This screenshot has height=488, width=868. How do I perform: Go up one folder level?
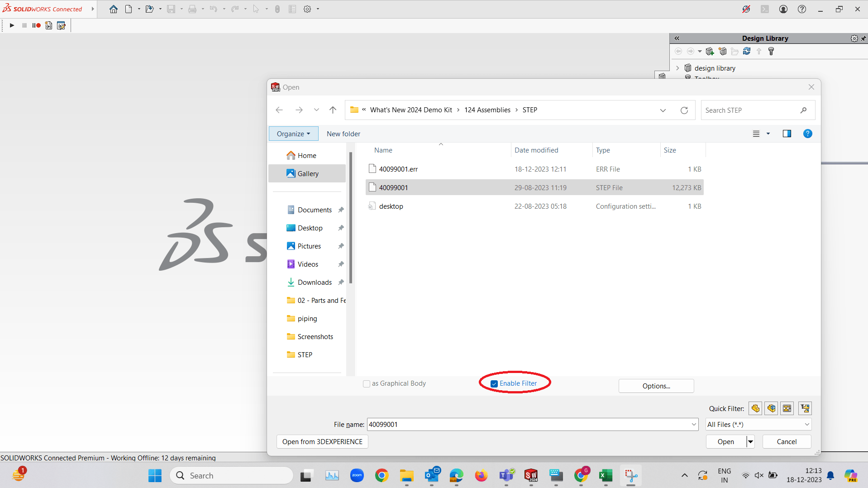pos(333,110)
